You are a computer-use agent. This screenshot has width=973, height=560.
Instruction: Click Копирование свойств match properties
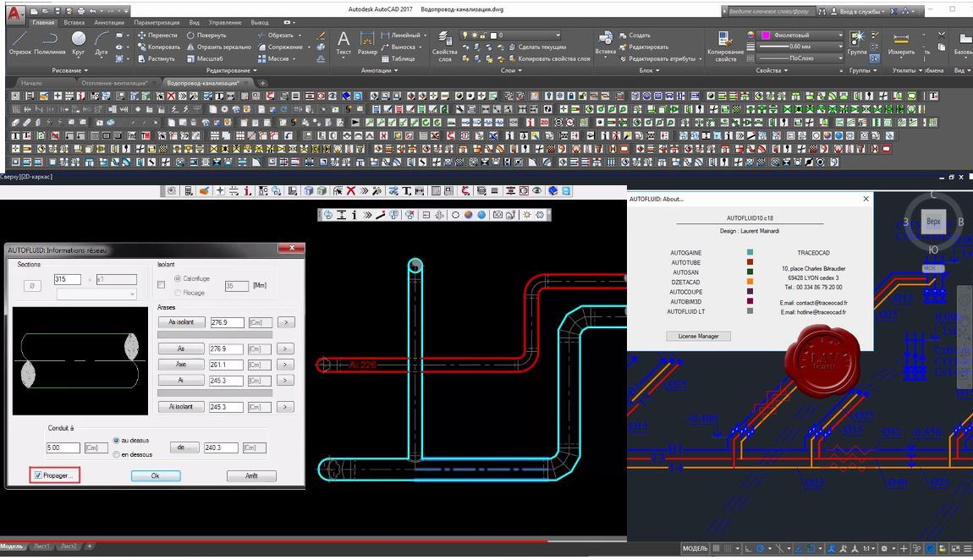[x=725, y=46]
